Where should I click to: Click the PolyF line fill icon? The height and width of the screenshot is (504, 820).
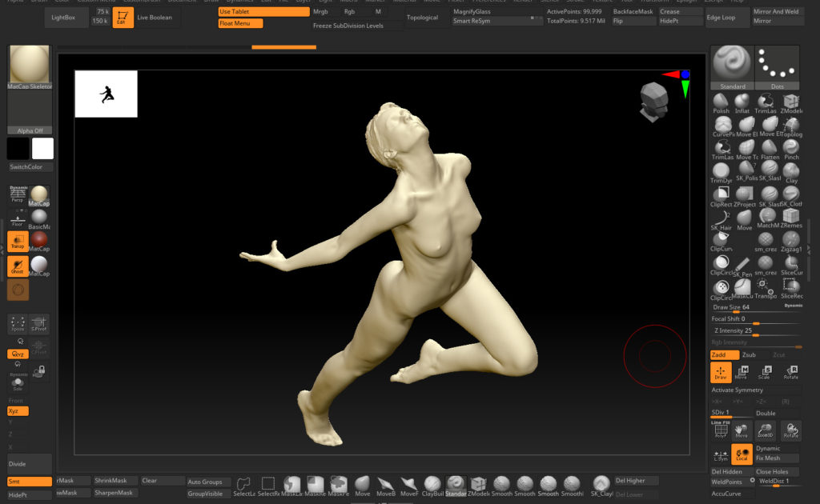[x=721, y=431]
